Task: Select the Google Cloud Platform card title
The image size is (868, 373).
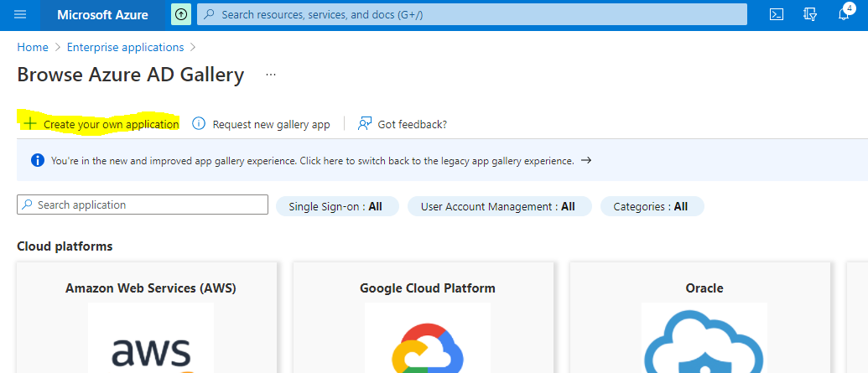Action: (428, 288)
